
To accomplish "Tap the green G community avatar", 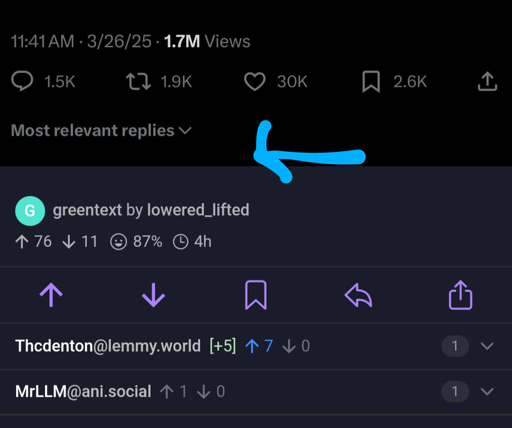I will (x=30, y=211).
